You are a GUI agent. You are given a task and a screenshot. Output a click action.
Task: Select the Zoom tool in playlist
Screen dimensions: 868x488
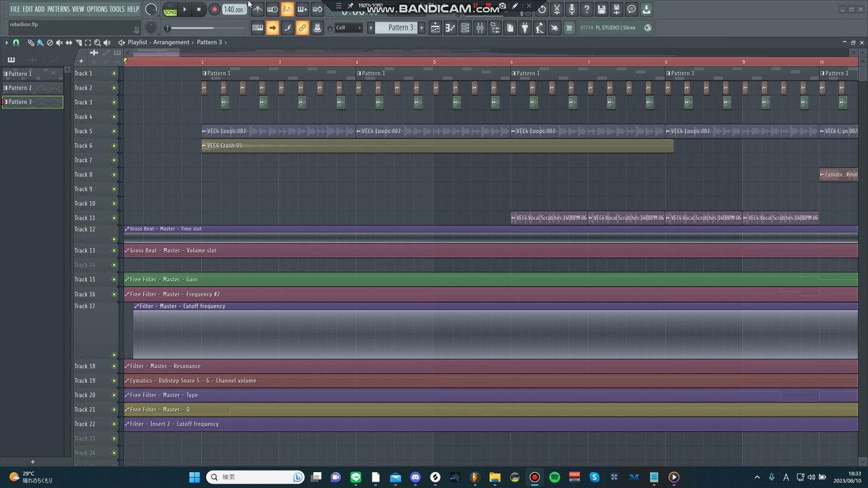click(x=98, y=42)
